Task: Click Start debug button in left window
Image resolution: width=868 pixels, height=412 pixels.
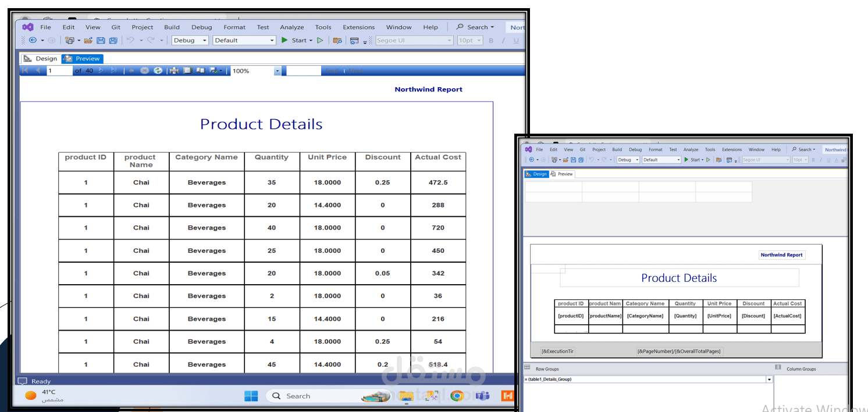Action: [294, 40]
